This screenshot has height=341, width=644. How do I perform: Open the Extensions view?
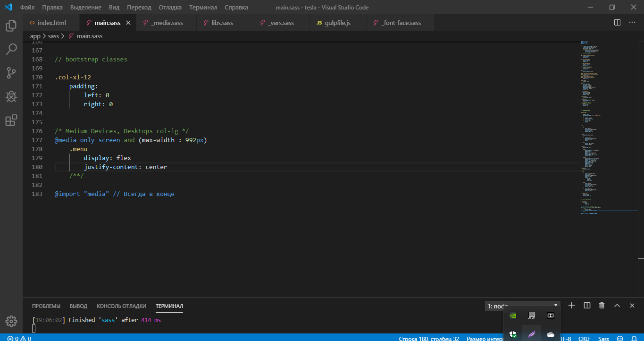point(11,120)
